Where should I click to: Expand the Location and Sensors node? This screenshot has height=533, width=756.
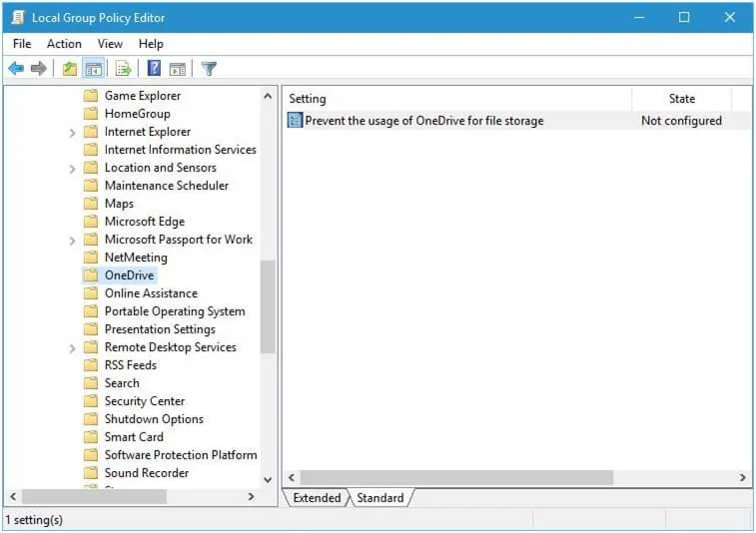(72, 169)
